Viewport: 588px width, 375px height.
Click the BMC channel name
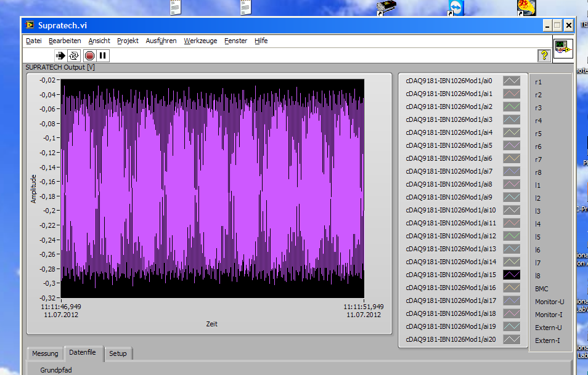pyautogui.click(x=542, y=289)
